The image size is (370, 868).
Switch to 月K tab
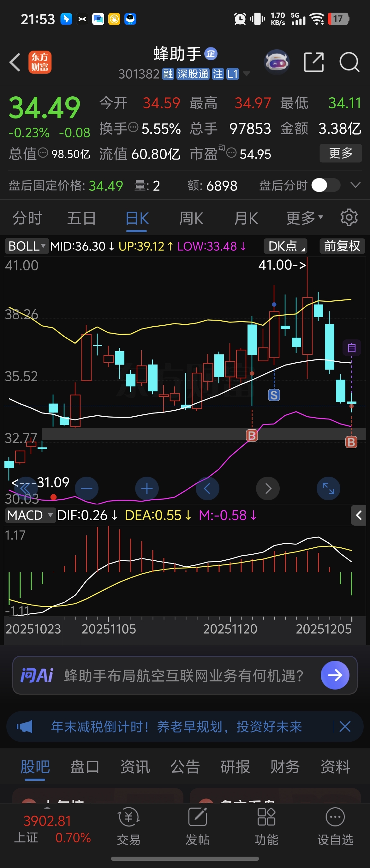click(x=246, y=218)
